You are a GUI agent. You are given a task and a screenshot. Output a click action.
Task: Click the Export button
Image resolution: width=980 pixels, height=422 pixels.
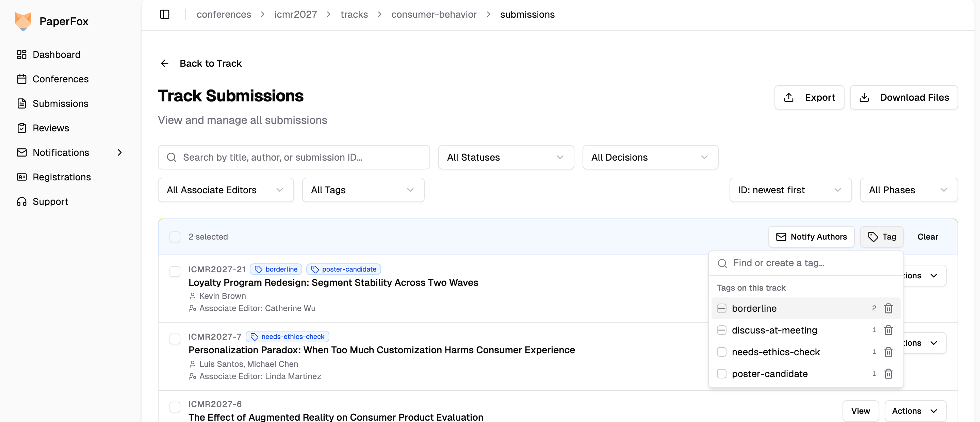pos(809,97)
